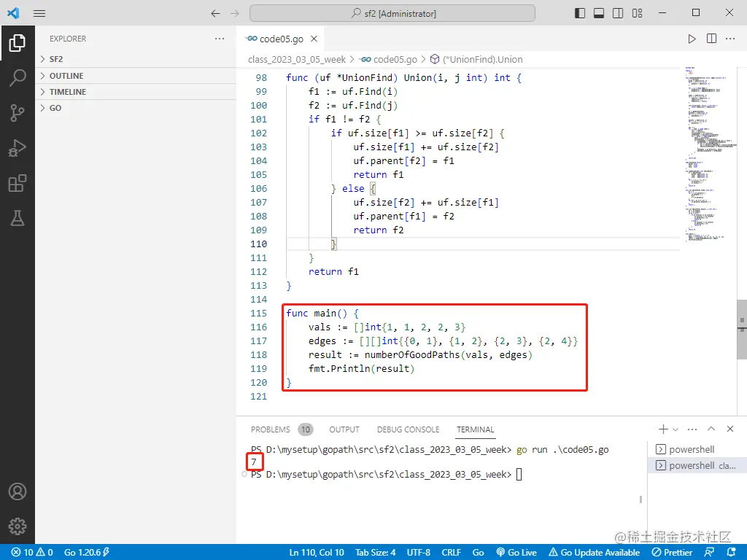Viewport: 747px width, 560px height.
Task: Create a new terminal with plus icon
Action: coord(663,429)
